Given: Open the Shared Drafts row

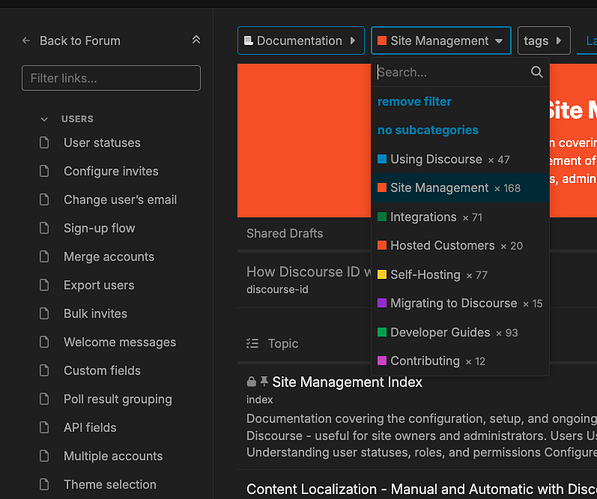Looking at the screenshot, I should (x=284, y=233).
